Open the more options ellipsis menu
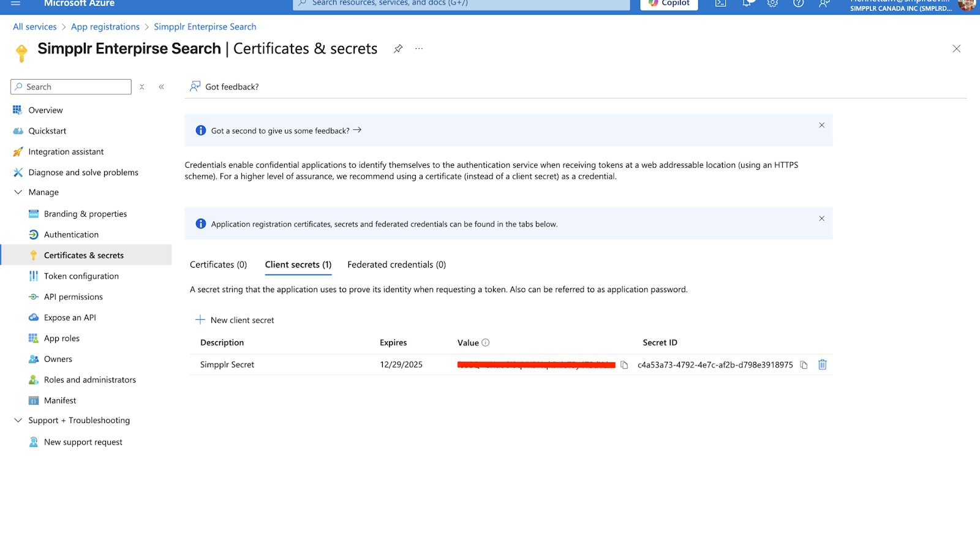Viewport: 980px width, 534px height. 419,49
